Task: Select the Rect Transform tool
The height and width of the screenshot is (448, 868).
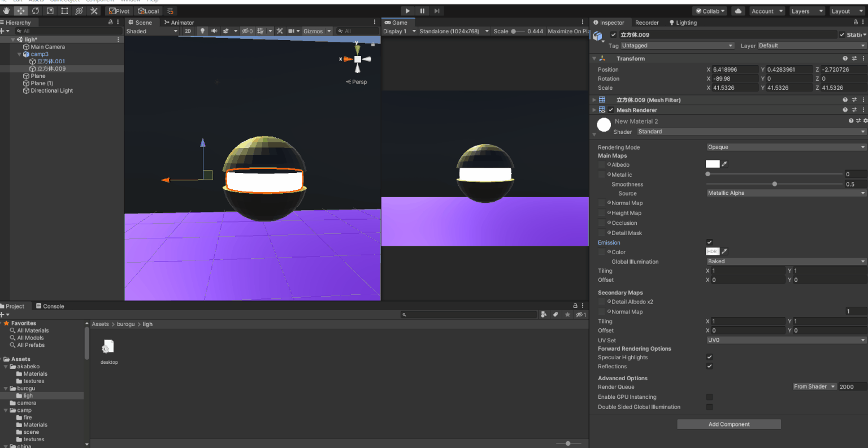Action: click(x=63, y=11)
